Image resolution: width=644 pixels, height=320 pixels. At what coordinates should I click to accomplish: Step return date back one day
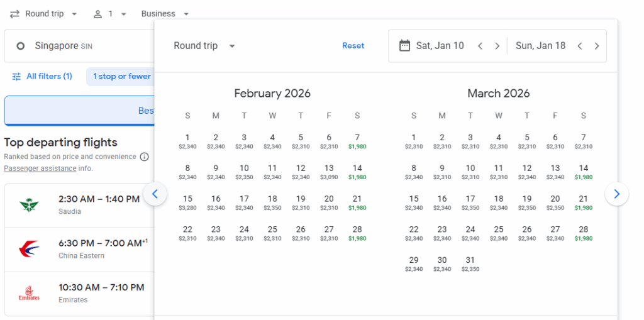click(x=580, y=46)
